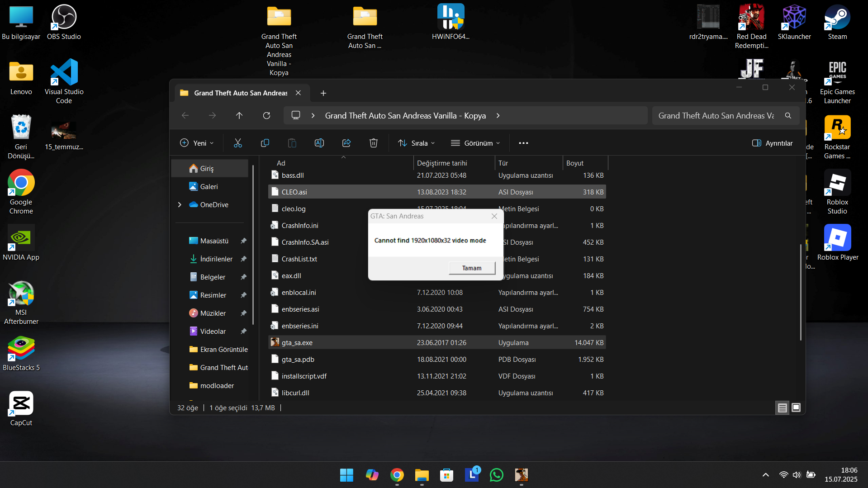Select MSI Afterburner desktop icon
The width and height of the screenshot is (868, 488).
(x=21, y=303)
